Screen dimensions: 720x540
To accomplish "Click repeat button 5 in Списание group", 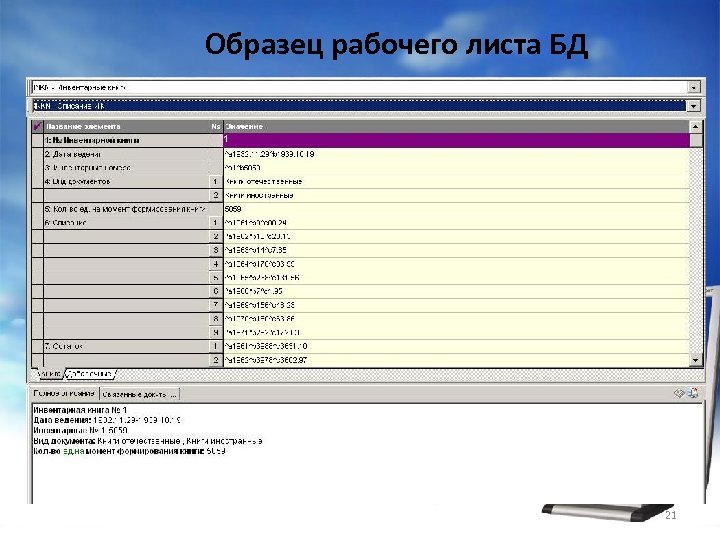I will coord(215,278).
